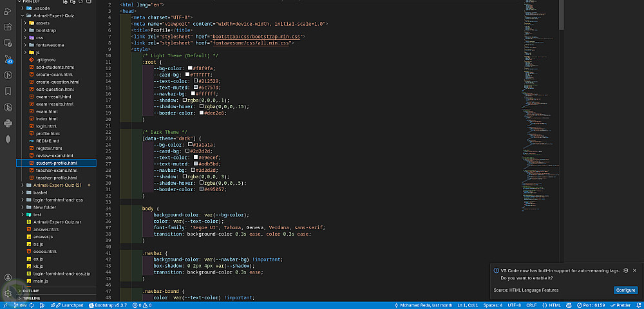The image size is (644, 309).
Task: Click the remote window icon in status bar
Action: 5,305
